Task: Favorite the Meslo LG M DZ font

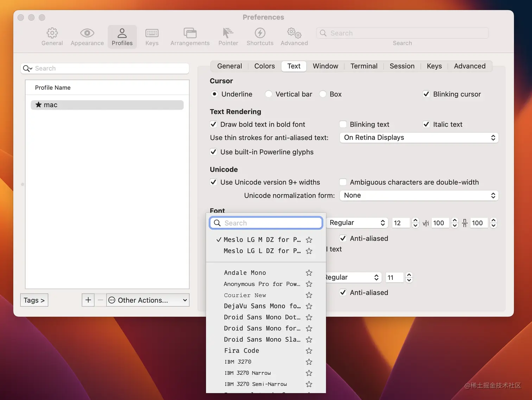Action: click(x=309, y=240)
